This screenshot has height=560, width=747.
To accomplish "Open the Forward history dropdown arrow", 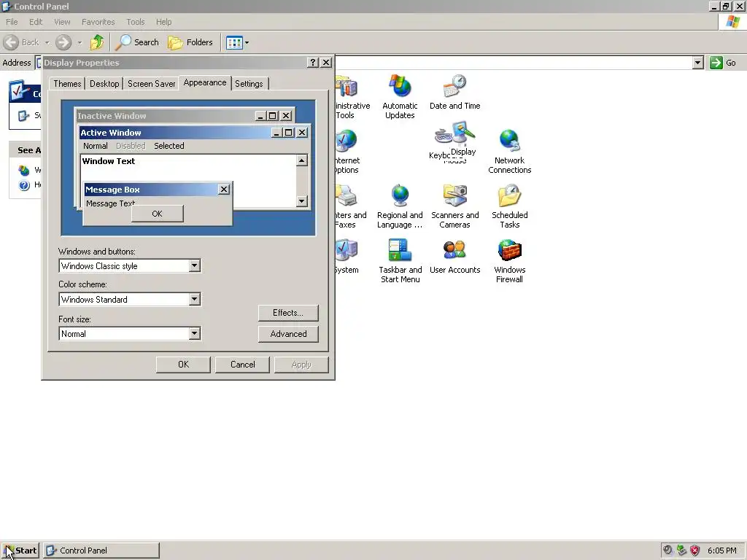I will coord(80,42).
